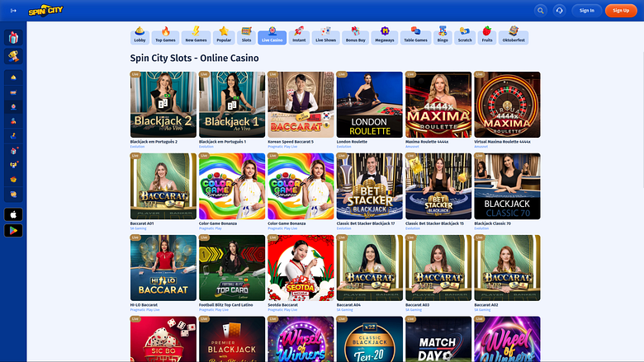Open support headset icon in header

tap(560, 11)
